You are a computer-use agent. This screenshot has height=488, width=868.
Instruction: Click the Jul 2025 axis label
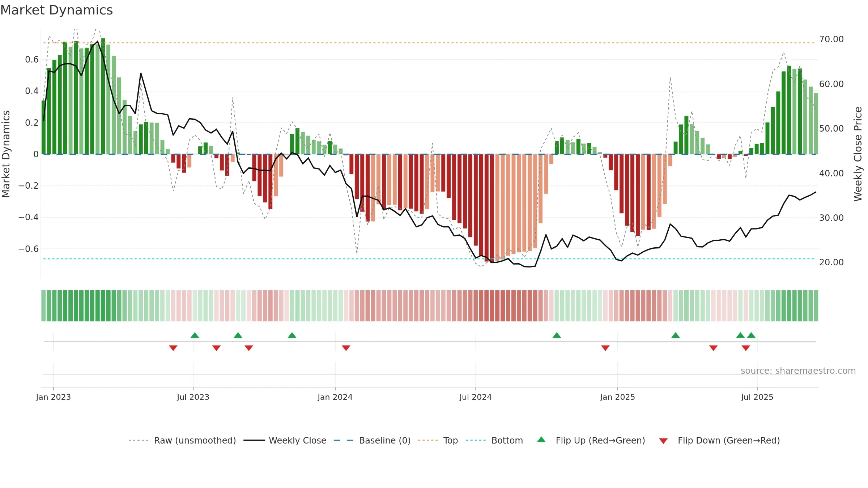pos(757,397)
